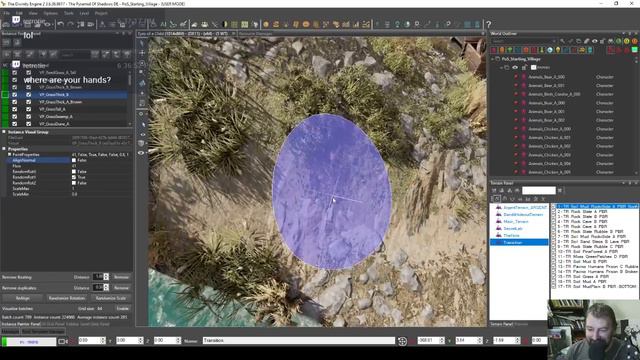
Task: Click the AI grid toolbar icon
Action: coord(163,24)
